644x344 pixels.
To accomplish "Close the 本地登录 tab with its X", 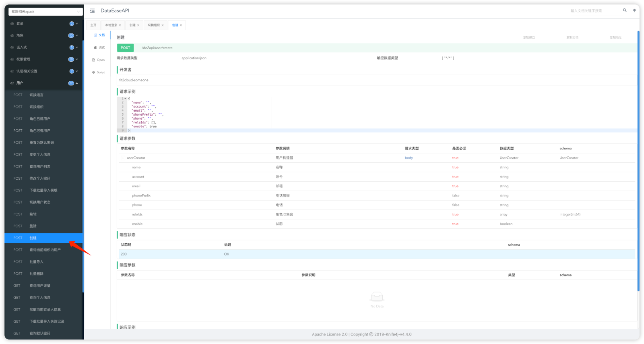I will point(120,25).
